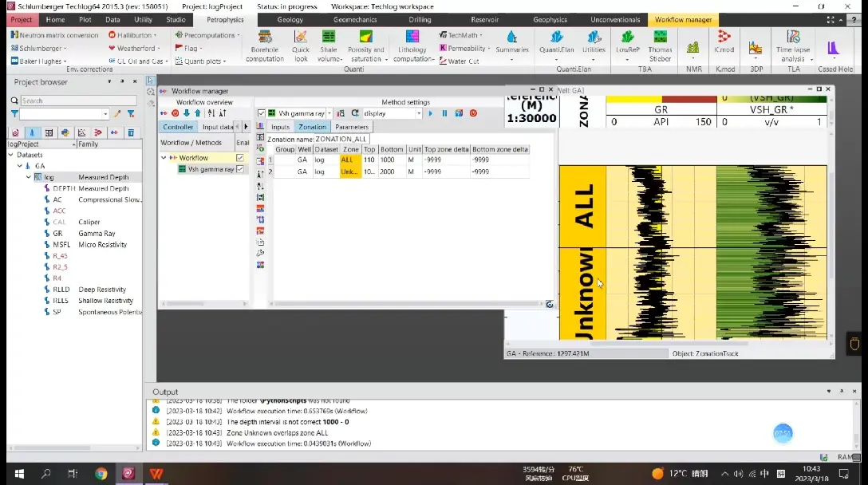Click the Flag button in the ribbon
Viewport: 868px width, 485px height.
coord(188,48)
